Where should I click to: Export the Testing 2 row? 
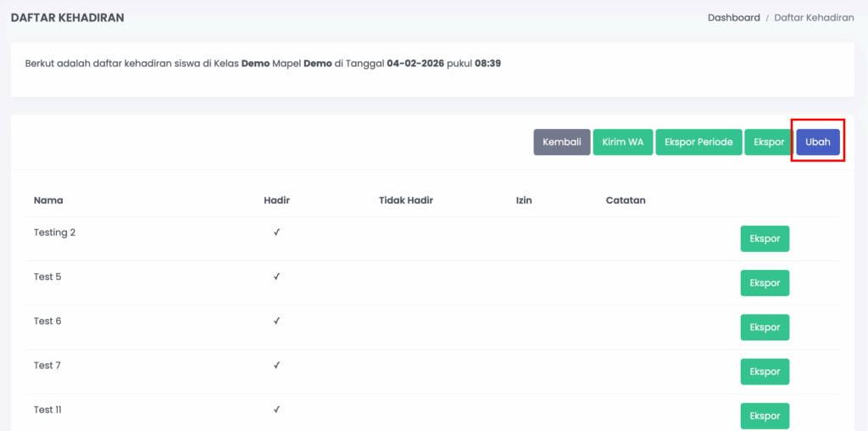coord(765,239)
